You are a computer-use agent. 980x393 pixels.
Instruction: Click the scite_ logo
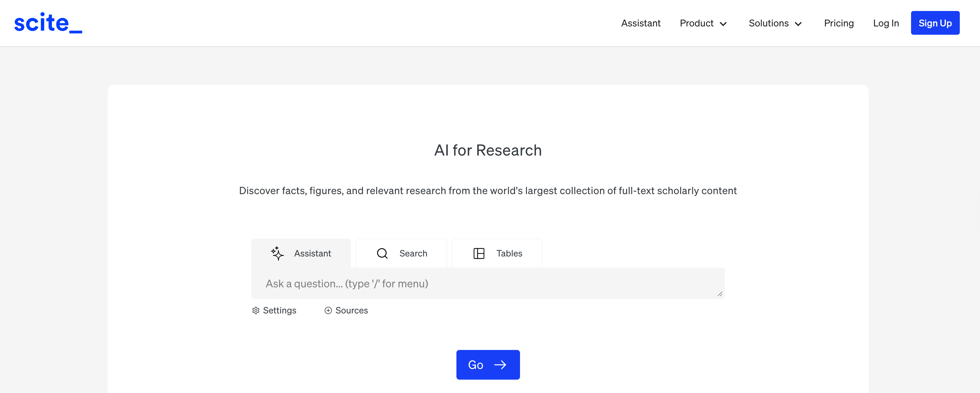point(48,23)
